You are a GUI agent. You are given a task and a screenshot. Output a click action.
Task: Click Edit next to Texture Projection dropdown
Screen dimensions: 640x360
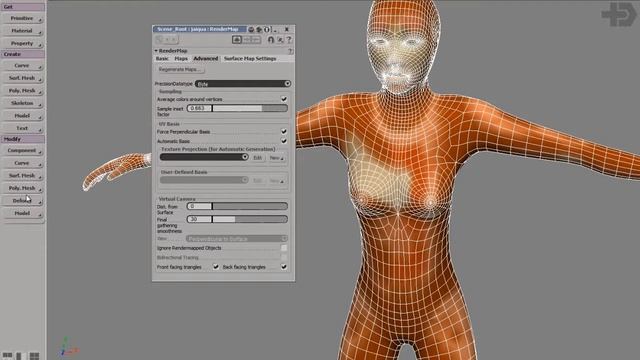pos(258,158)
